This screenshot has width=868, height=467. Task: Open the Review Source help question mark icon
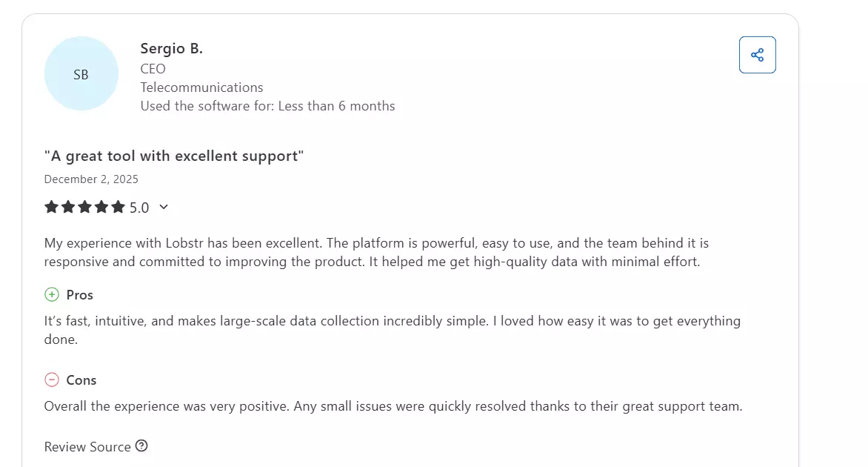coord(141,446)
